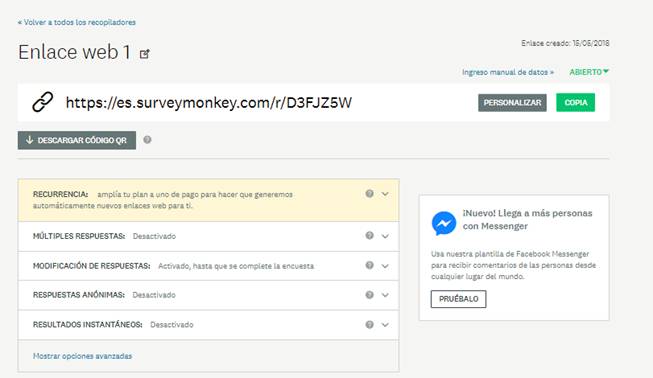Open help icon for Recurrencia row
Image resolution: width=653 pixels, height=378 pixels.
point(369,194)
